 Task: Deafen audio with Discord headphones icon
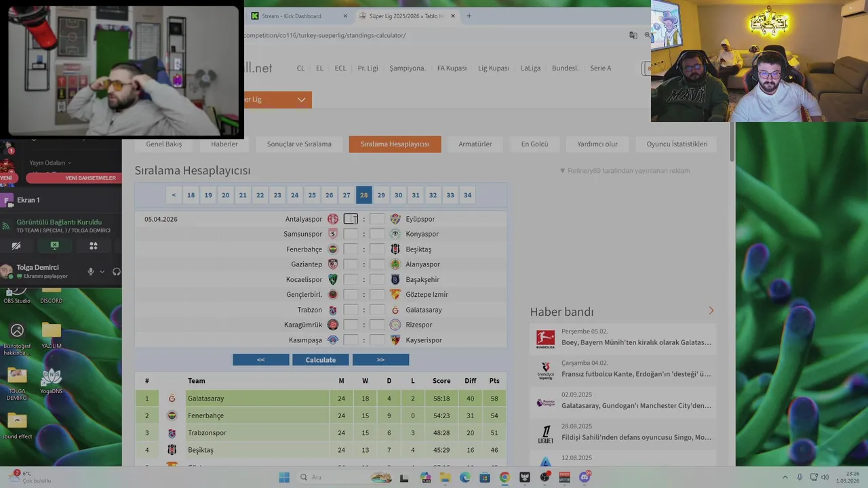(117, 272)
